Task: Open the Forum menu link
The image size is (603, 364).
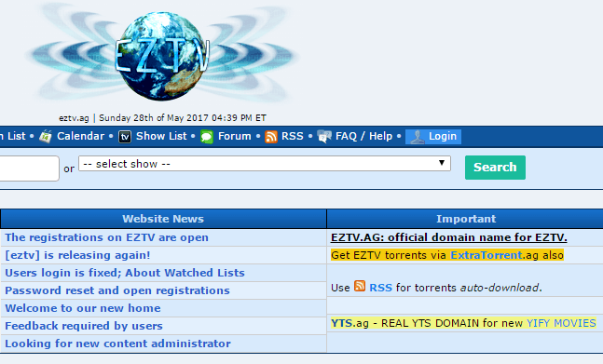Action: [x=234, y=136]
